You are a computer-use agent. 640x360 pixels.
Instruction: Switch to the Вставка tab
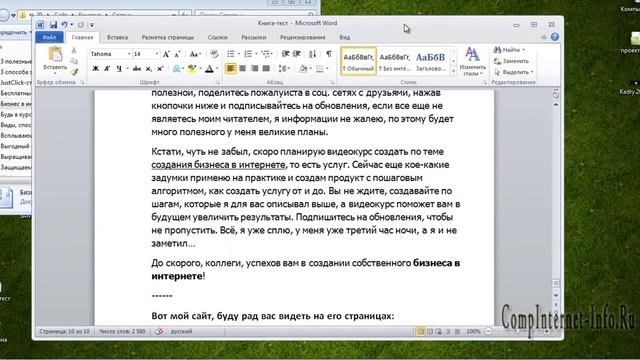(x=117, y=37)
